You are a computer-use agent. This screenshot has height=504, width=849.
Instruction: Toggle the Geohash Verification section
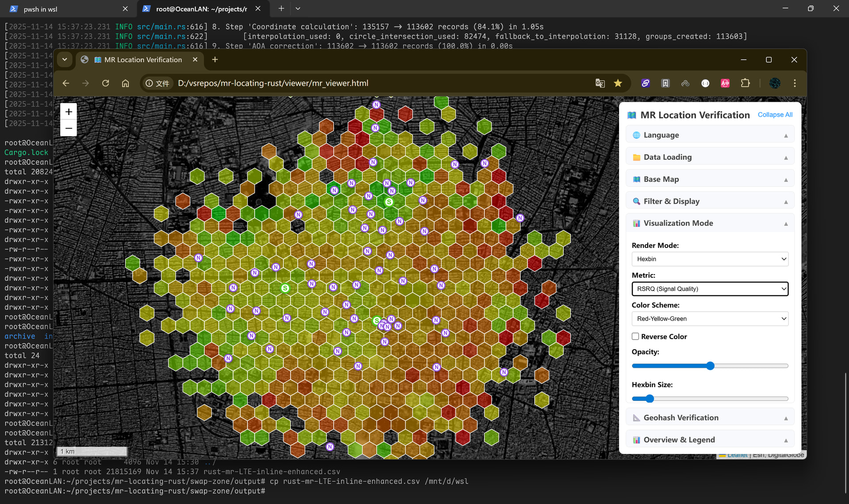(710, 418)
